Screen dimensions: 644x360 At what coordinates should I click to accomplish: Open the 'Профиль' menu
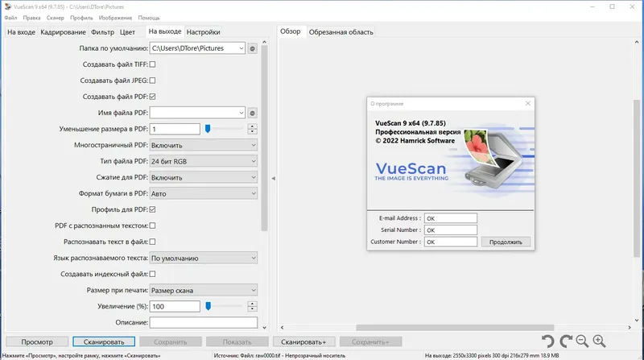click(x=81, y=18)
